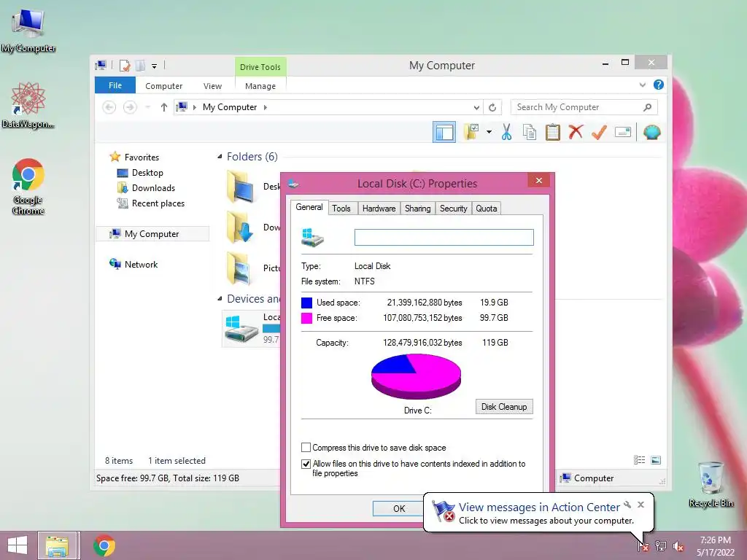
Task: Click the Rename icon in toolbar
Action: (x=623, y=132)
